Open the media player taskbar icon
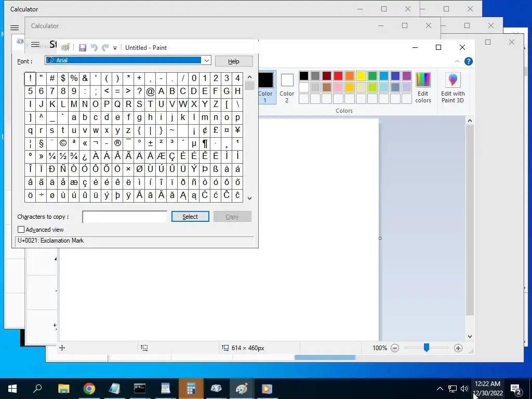This screenshot has width=532, height=399. (x=267, y=389)
